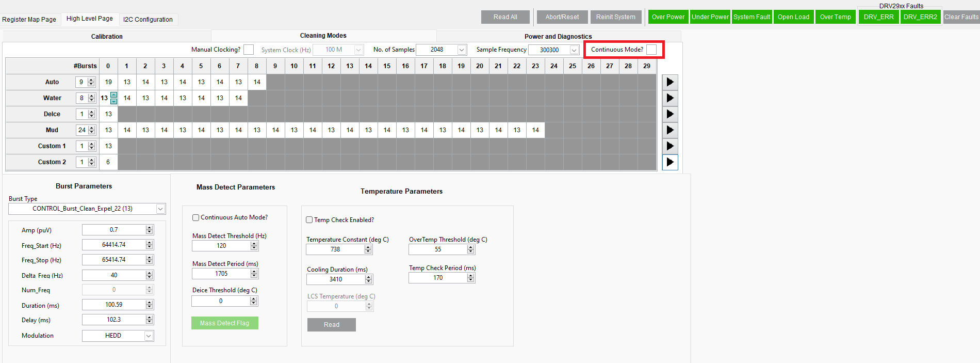Play the Custom 1 cleaning sequence
980x363 pixels.
point(669,146)
